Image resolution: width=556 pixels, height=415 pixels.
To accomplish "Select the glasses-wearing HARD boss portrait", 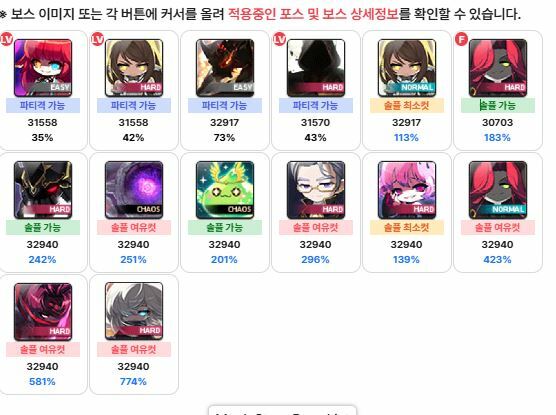I will click(x=316, y=190).
